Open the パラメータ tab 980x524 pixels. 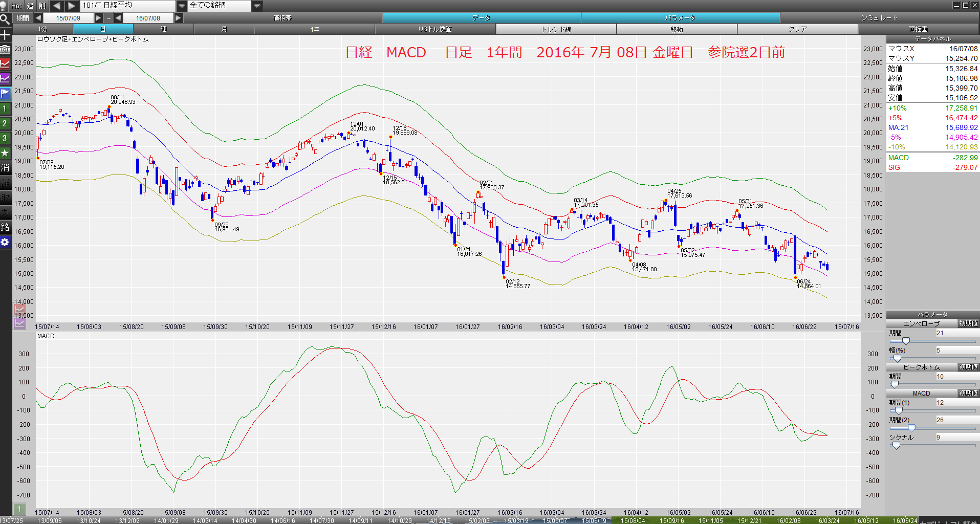pyautogui.click(x=681, y=18)
